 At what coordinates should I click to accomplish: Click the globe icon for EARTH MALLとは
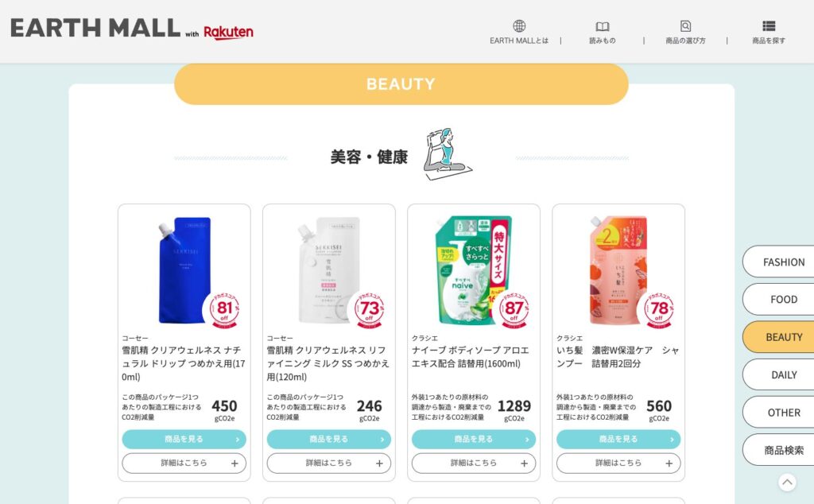point(519,26)
